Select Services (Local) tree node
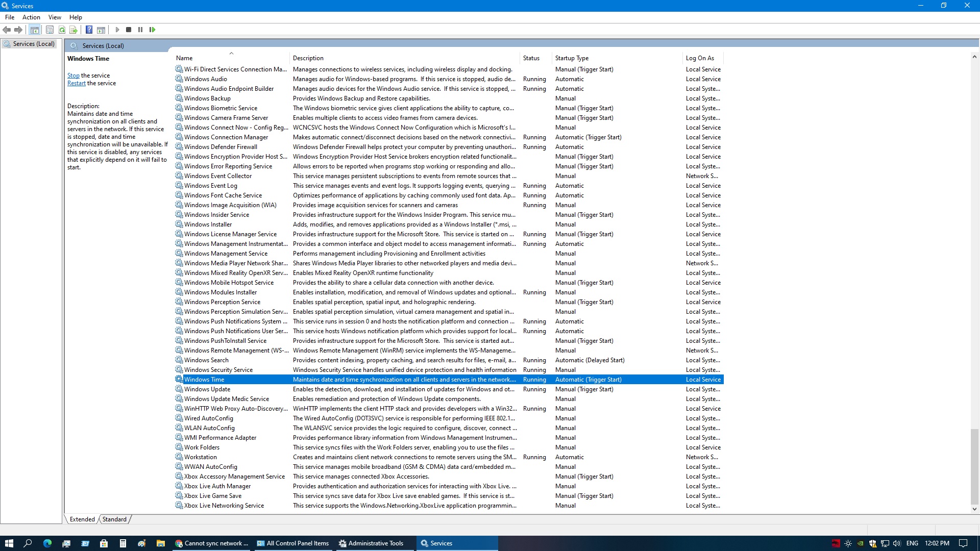This screenshot has height=551, width=980. click(x=33, y=44)
